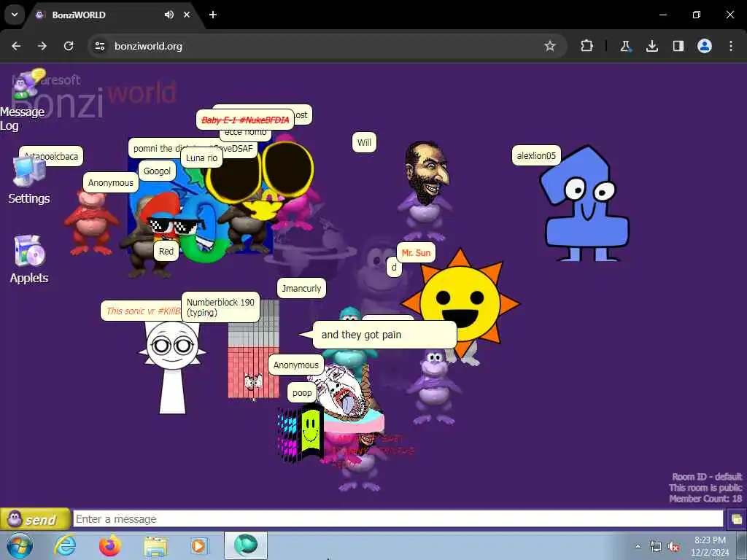Open the Windows Start button
Image resolution: width=747 pixels, height=560 pixels.
coord(20,545)
